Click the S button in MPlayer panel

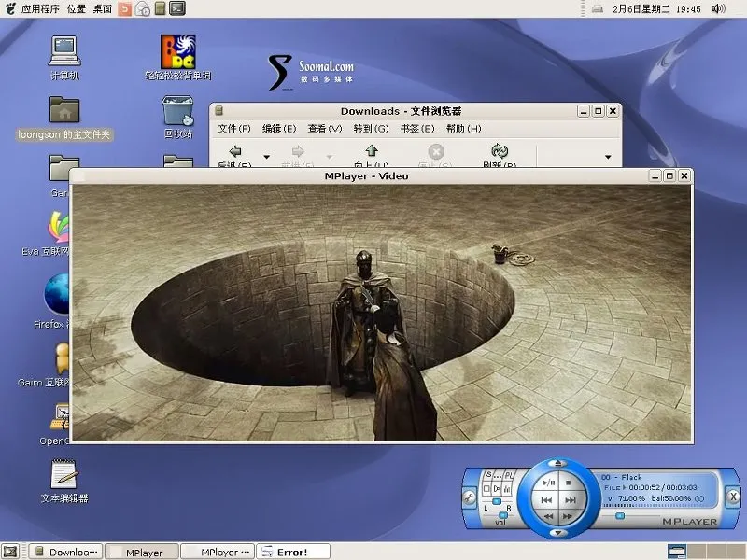[488, 475]
